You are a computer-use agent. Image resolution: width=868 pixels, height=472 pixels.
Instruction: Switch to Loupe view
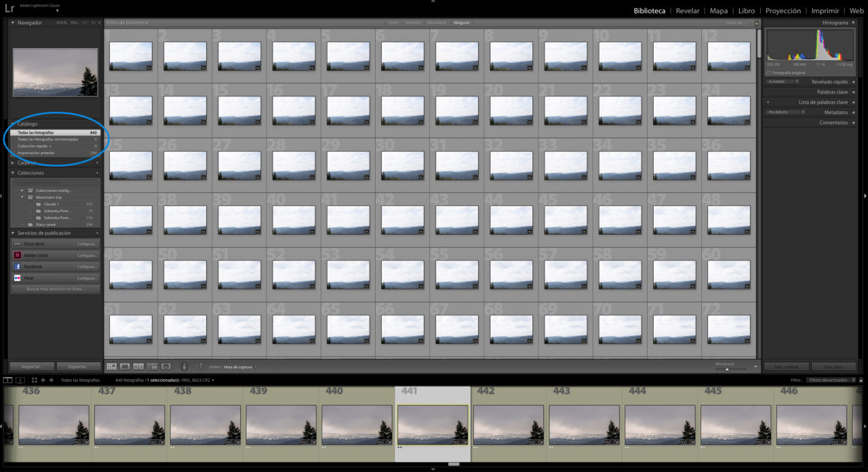point(125,366)
